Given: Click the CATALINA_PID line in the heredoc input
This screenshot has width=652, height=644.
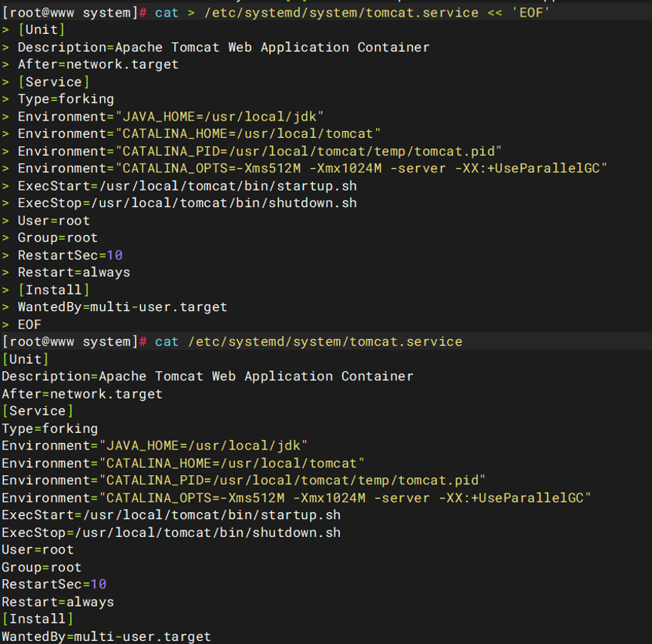Looking at the screenshot, I should tap(260, 151).
